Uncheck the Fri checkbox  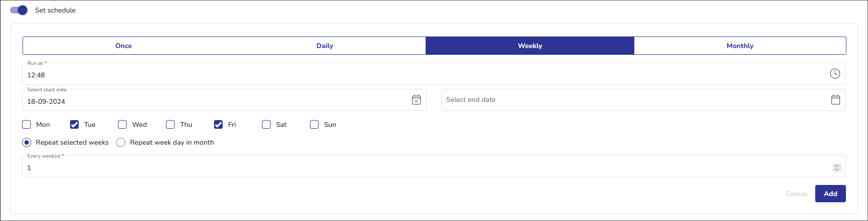218,124
